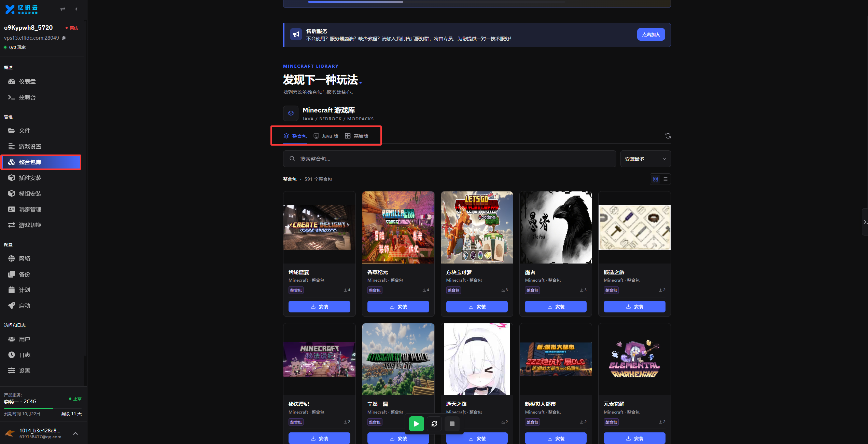868x444 pixels.
Task: Open the 文件 file manager
Action: 41,131
